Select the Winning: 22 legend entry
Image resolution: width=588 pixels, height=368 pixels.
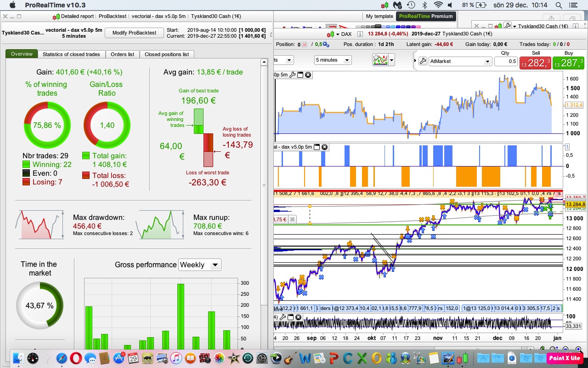point(47,164)
